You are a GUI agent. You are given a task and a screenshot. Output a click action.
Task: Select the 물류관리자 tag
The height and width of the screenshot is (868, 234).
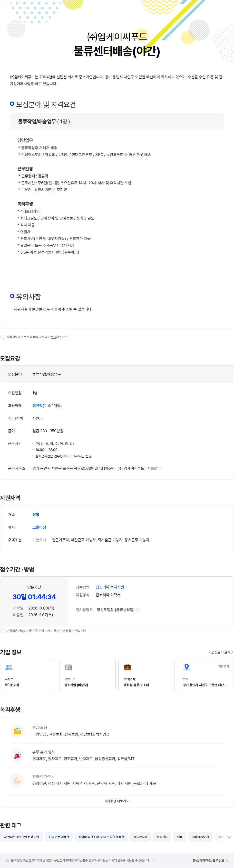(x=140, y=837)
